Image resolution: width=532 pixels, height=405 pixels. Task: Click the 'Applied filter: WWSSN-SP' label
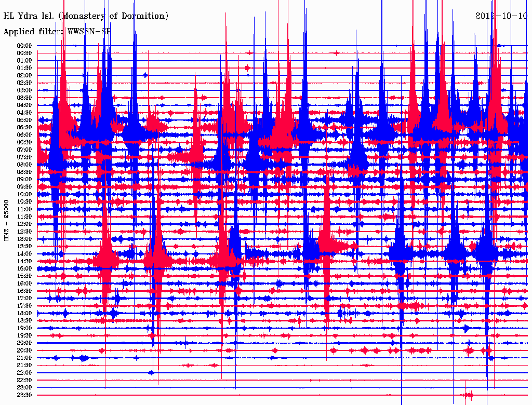pyautogui.click(x=57, y=32)
